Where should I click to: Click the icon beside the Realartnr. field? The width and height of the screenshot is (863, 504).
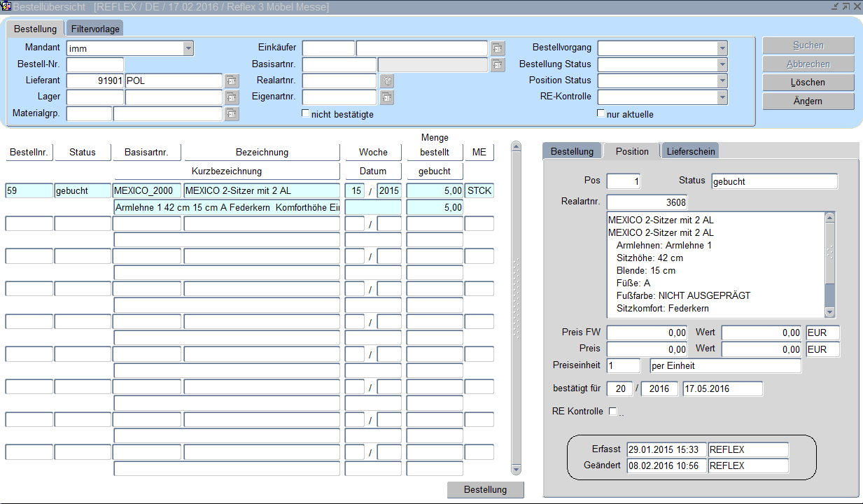click(386, 81)
